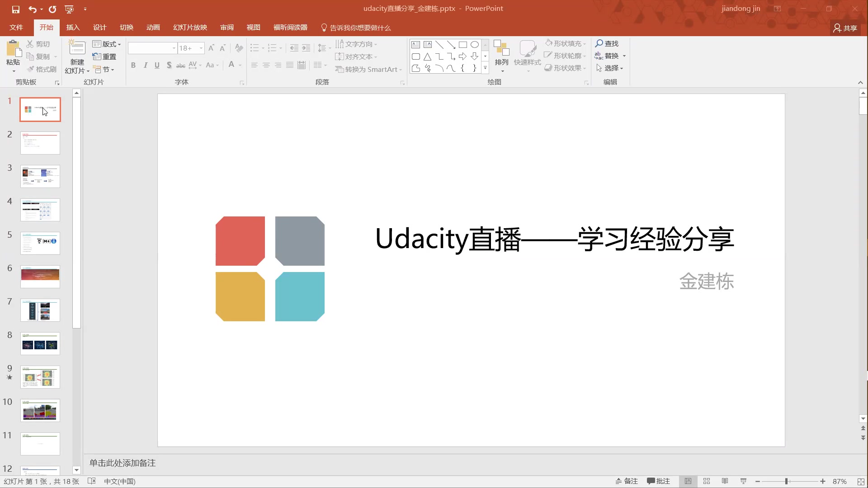Toggle Bold formatting
Screen dimensions: 868x488
[x=133, y=65]
